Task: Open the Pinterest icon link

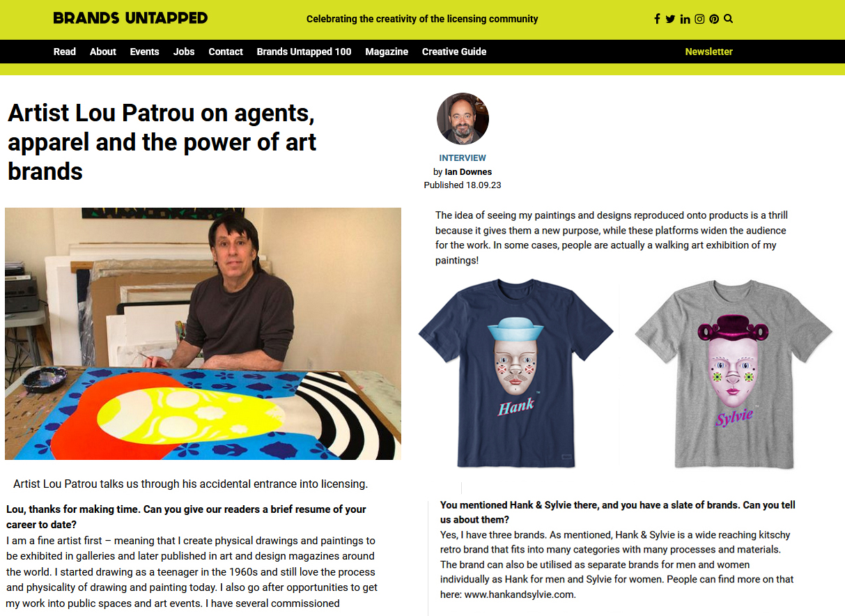Action: (714, 19)
